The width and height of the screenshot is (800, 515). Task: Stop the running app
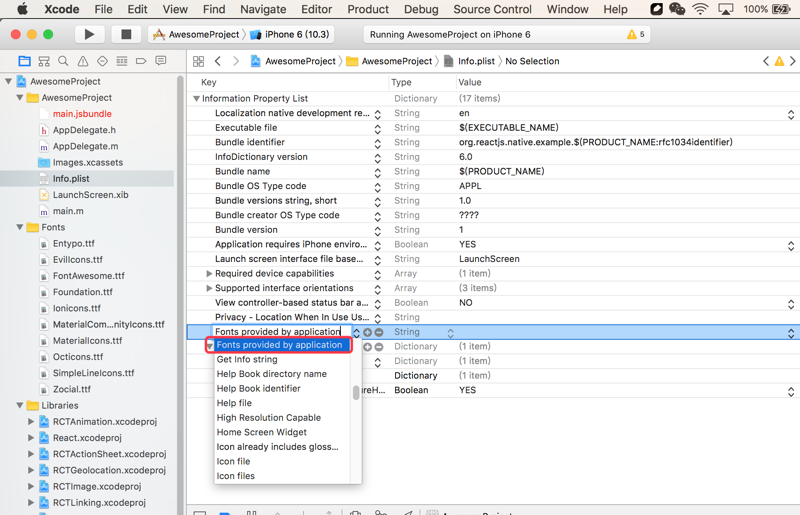pyautogui.click(x=126, y=34)
